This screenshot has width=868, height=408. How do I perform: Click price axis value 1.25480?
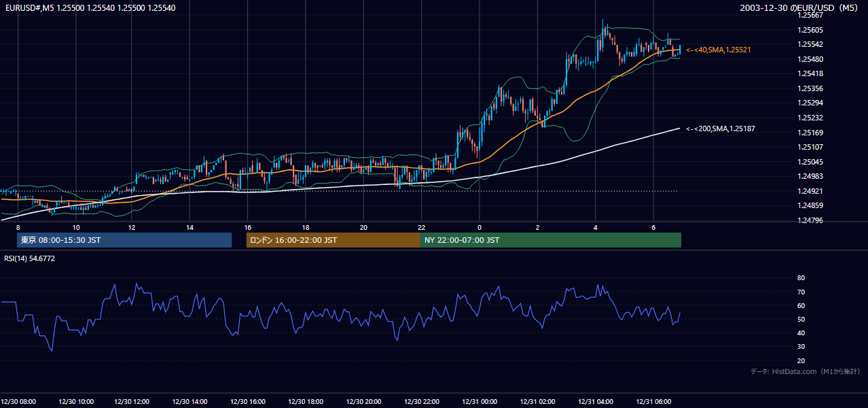click(810, 59)
